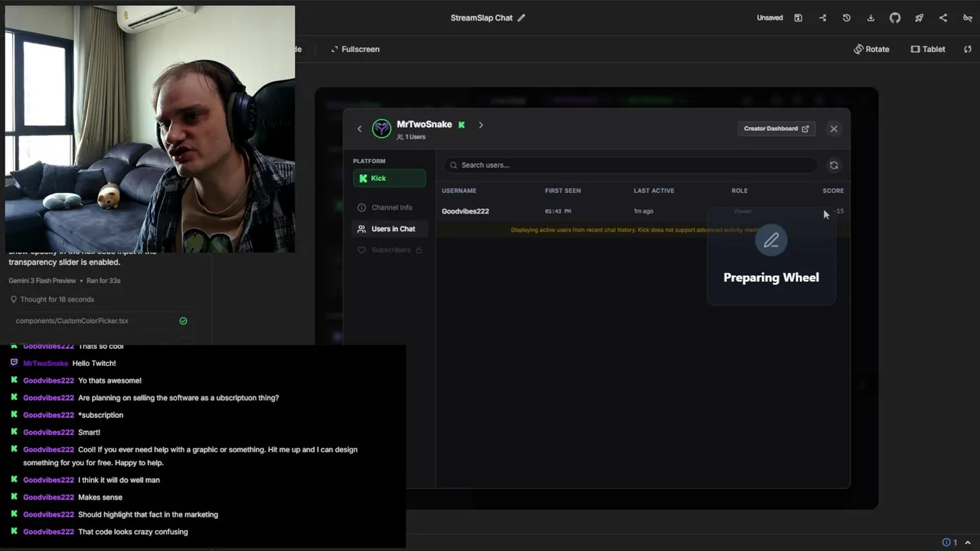Click green Kick badge next to MrTwoSnake title
The image size is (980, 551).
pyautogui.click(x=462, y=125)
